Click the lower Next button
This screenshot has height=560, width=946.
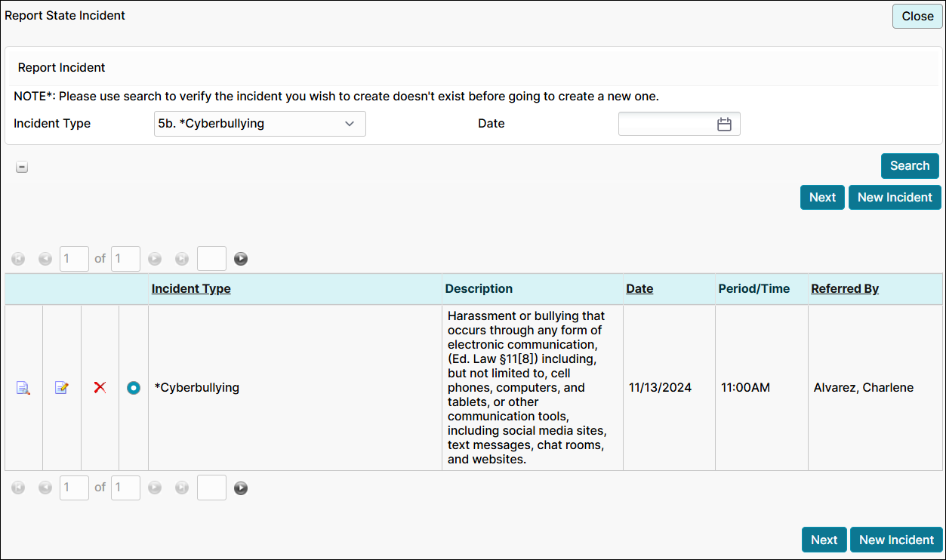tap(824, 540)
